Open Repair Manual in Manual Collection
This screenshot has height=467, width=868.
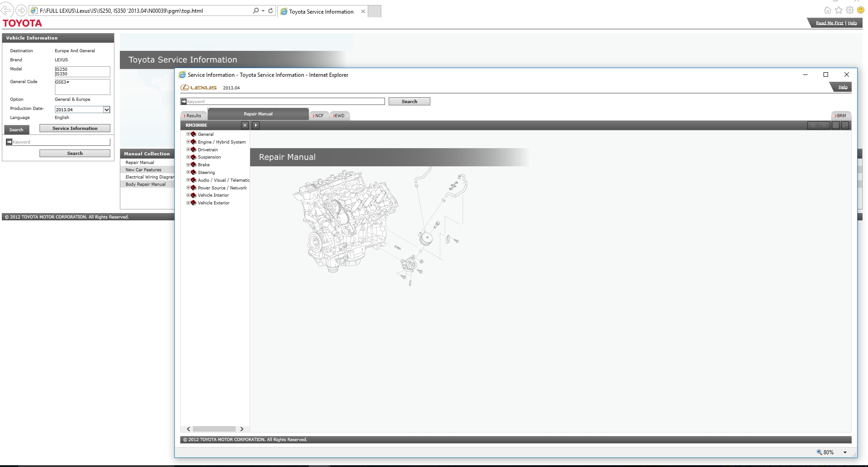pyautogui.click(x=140, y=163)
